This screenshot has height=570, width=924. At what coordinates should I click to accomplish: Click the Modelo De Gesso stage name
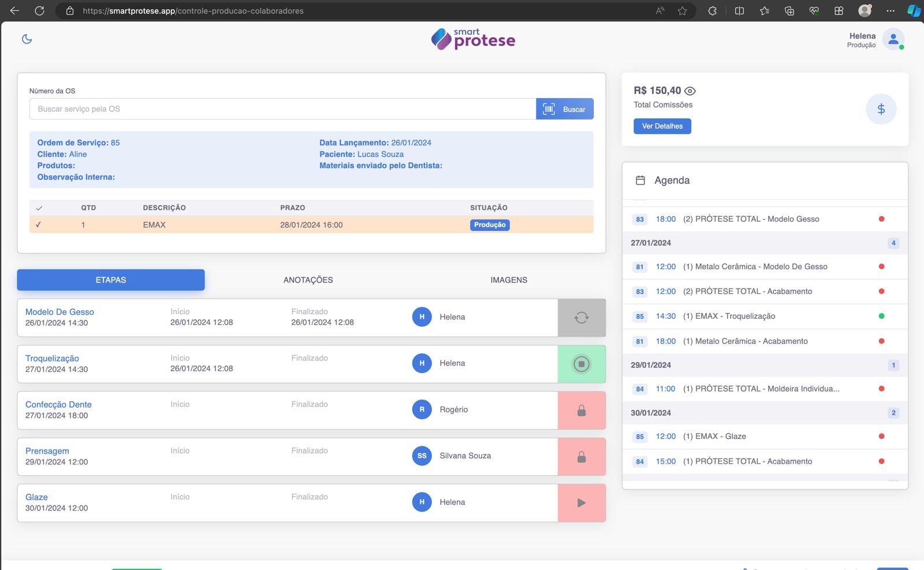pos(59,312)
